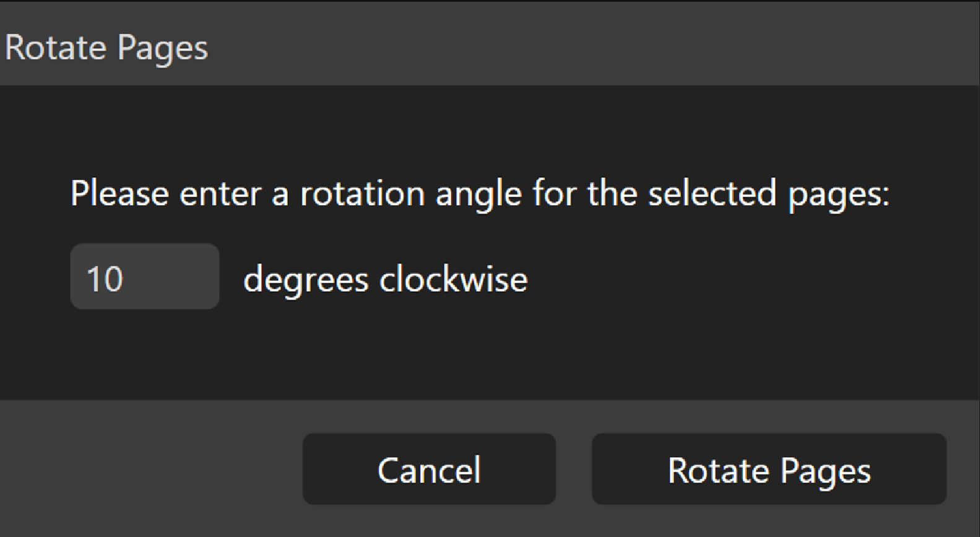980x537 pixels.
Task: Click the rotation angle input field
Action: pyautogui.click(x=144, y=277)
